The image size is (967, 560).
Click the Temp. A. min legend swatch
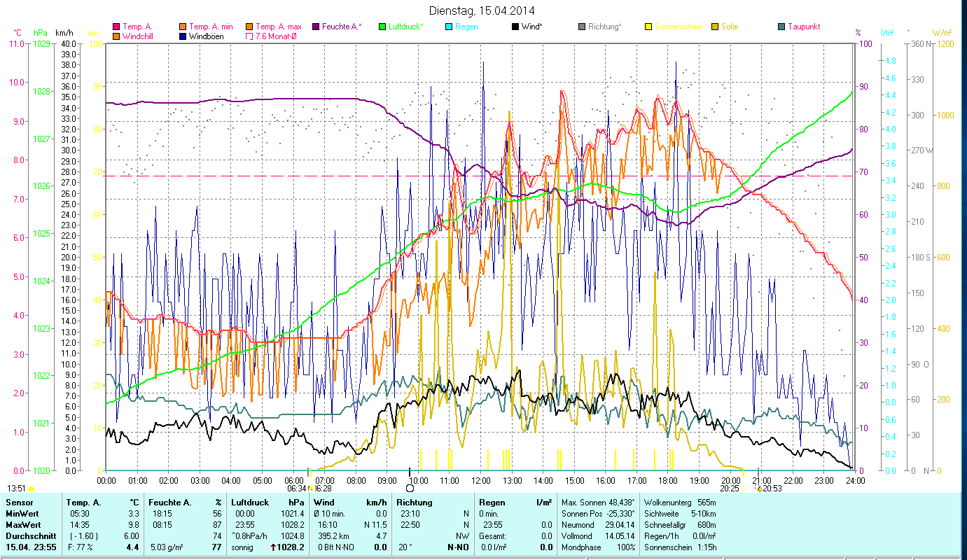[x=183, y=27]
